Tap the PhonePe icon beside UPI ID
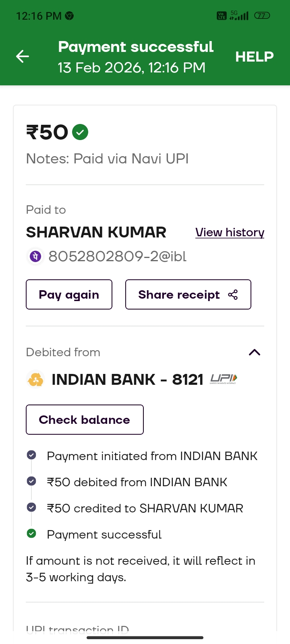290x644 pixels. [35, 256]
